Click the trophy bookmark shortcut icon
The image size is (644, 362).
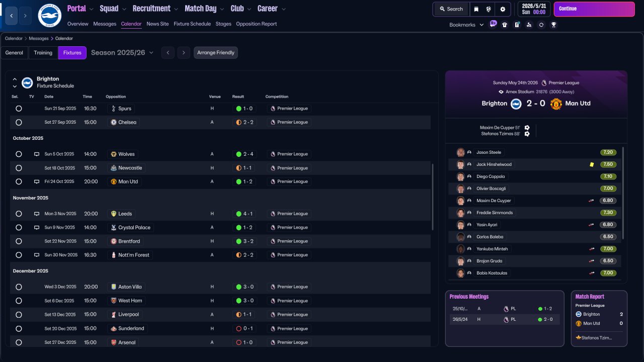[553, 25]
